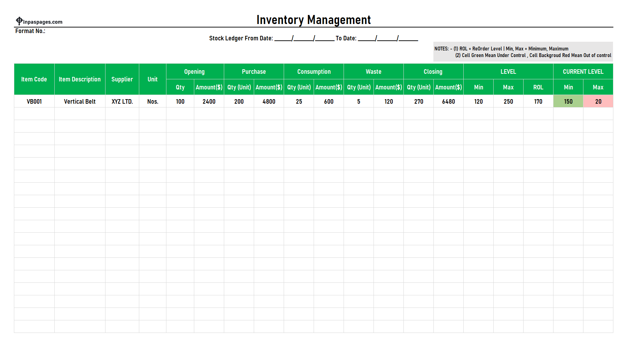The image size is (644, 359).
Task: Select the Opening group header
Action: point(195,71)
